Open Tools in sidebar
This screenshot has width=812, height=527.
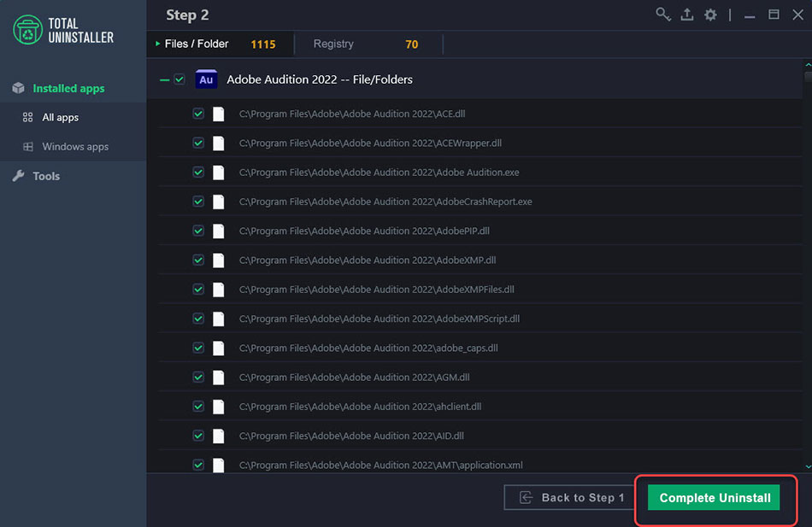[73, 176]
